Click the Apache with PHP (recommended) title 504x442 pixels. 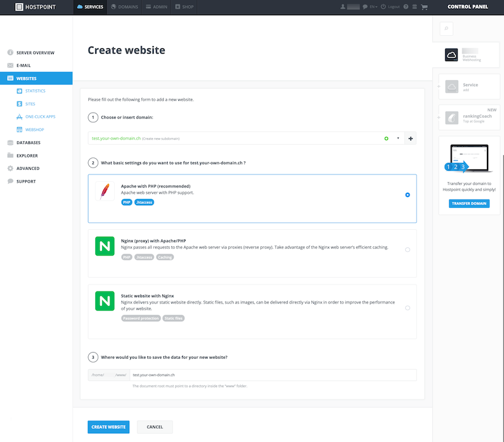click(x=156, y=186)
